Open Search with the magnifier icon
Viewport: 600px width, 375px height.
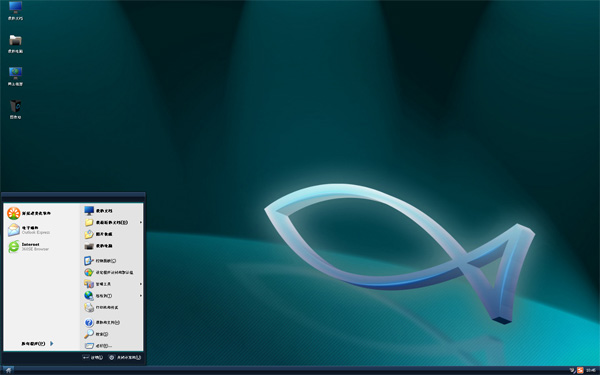coord(96,334)
